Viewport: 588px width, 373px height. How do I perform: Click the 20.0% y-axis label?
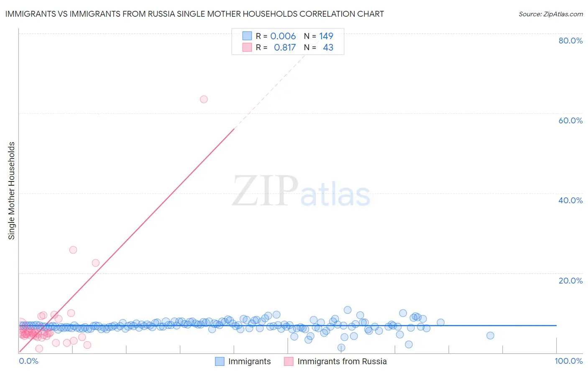pyautogui.click(x=570, y=281)
